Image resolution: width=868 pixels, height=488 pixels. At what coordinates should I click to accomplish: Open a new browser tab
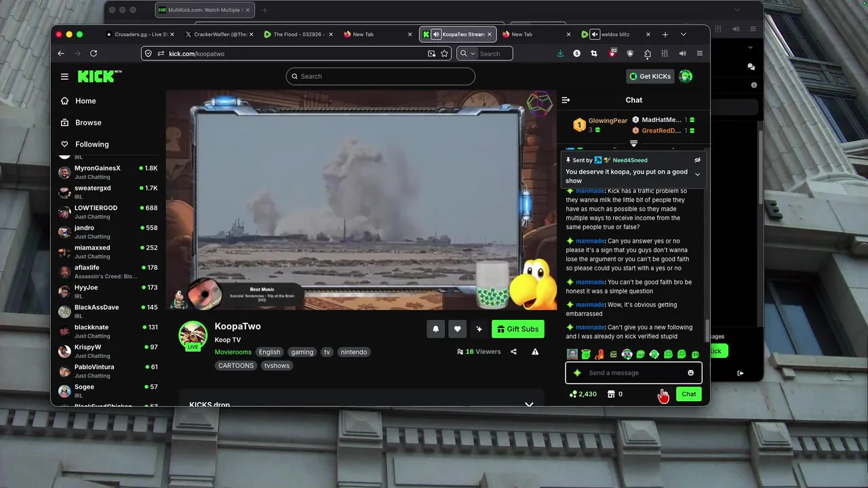coord(665,35)
